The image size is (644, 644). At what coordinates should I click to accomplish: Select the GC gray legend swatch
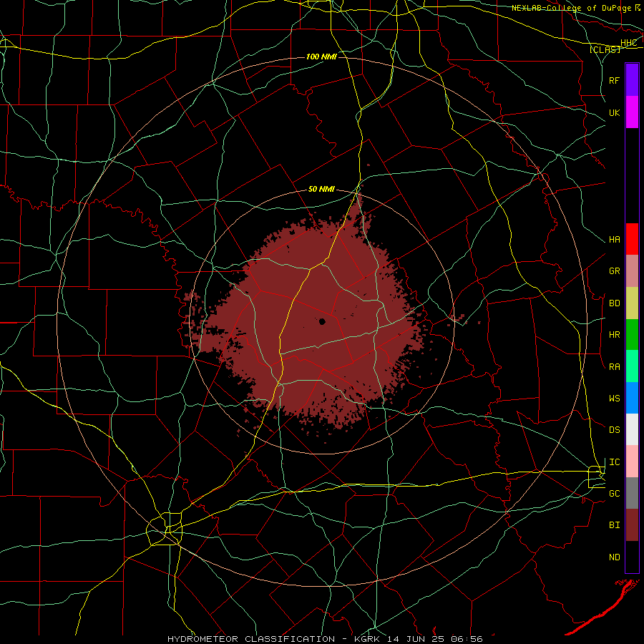pos(632,493)
